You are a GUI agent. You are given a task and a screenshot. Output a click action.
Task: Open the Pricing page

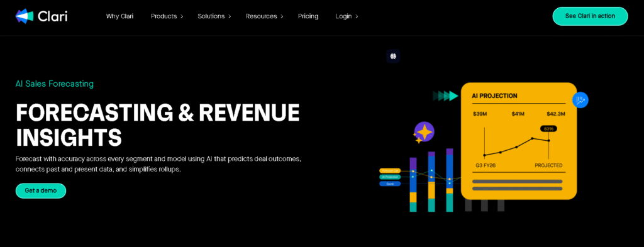308,16
